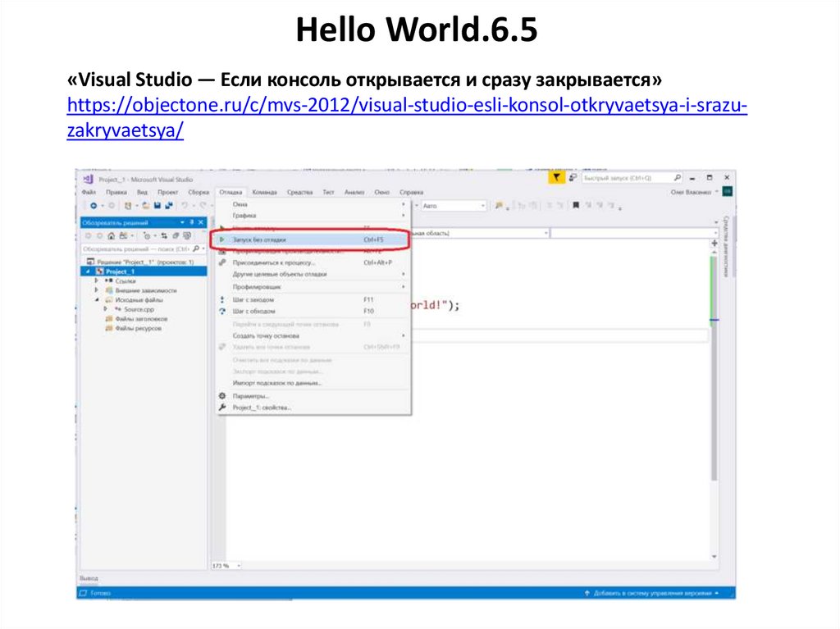Click the Open File folder toolbar icon
The image size is (840, 629).
pos(146,206)
